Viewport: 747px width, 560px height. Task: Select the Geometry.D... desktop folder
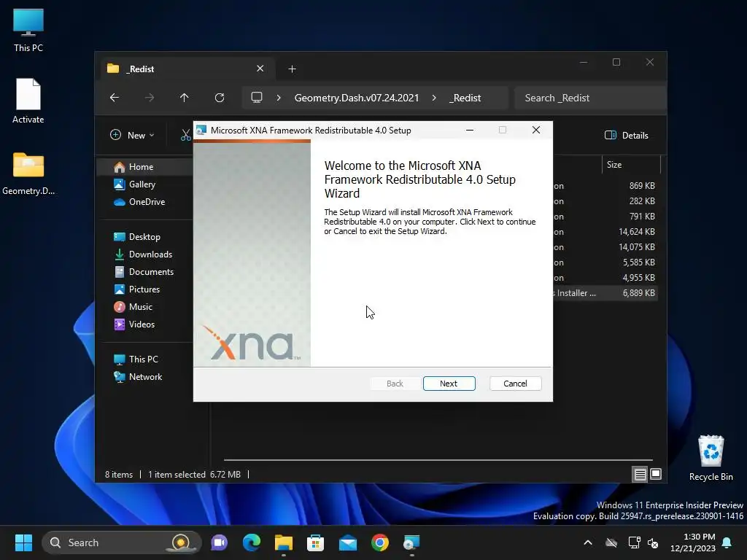[x=28, y=174]
